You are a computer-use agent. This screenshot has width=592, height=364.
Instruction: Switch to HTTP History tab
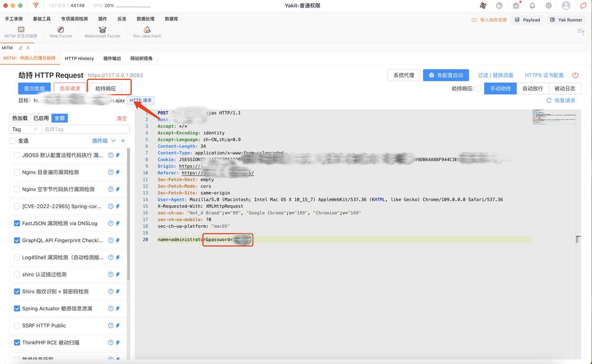[x=79, y=58]
